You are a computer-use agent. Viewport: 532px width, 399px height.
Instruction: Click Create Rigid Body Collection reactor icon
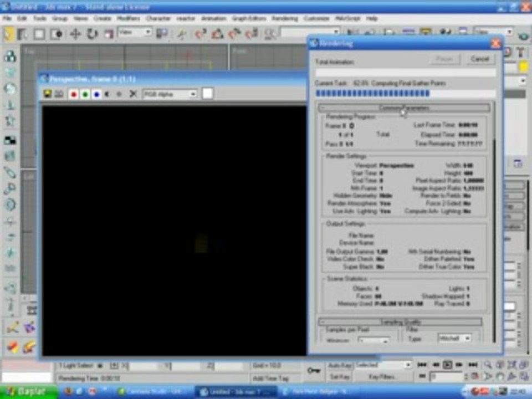coord(10,56)
